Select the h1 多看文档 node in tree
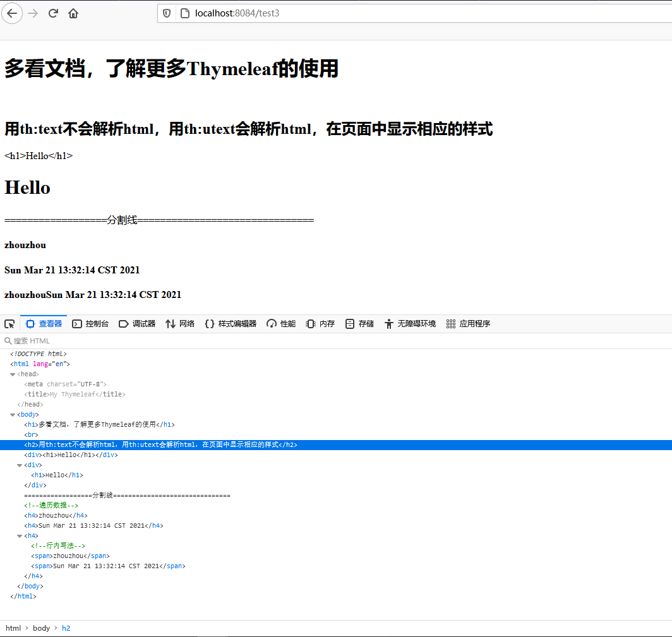Image resolution: width=672 pixels, height=637 pixels. coord(99,424)
